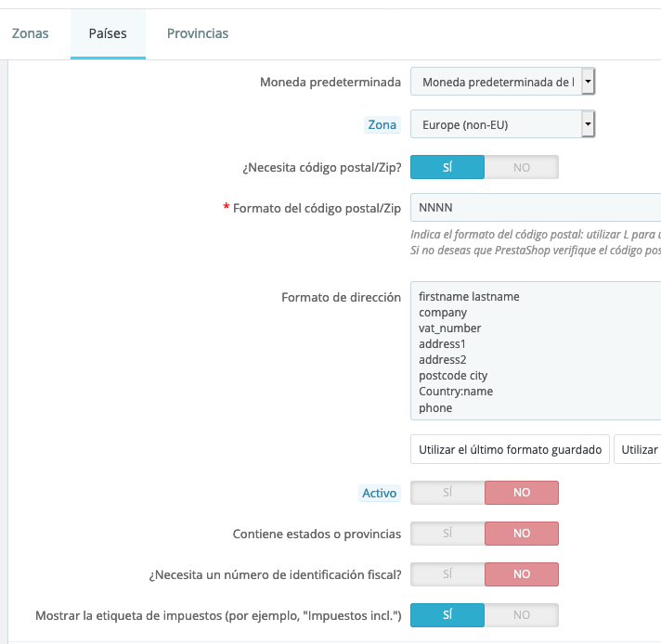The width and height of the screenshot is (661, 644).
Task: Open the Zonas tab
Action: 30,33
